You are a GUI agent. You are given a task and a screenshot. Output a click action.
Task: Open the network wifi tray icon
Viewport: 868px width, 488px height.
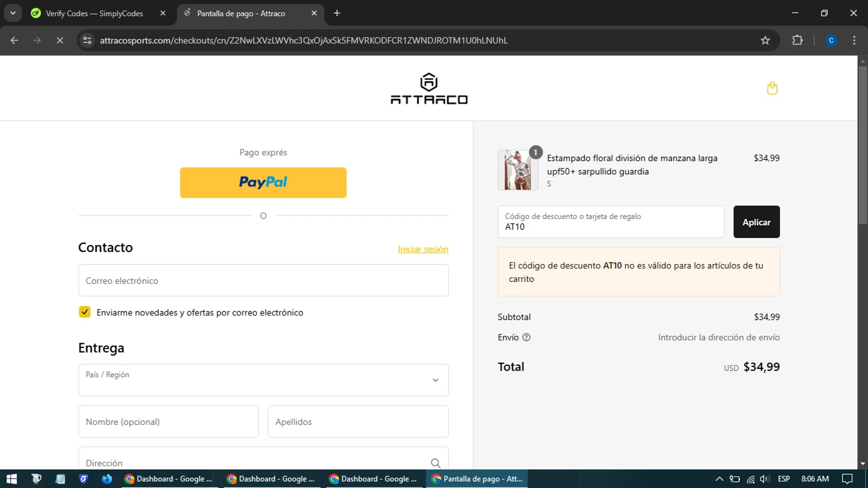pyautogui.click(x=751, y=479)
